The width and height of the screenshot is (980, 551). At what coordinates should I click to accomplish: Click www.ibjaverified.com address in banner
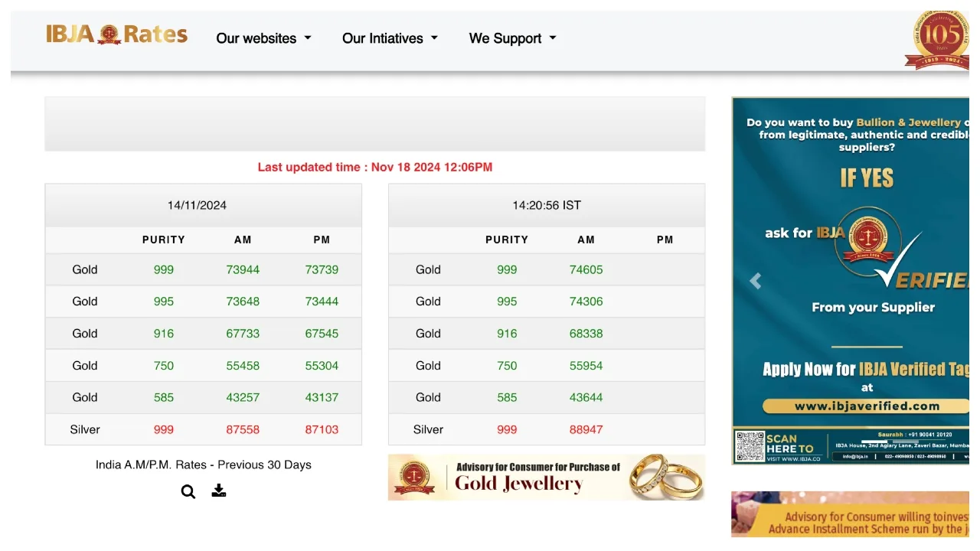[866, 406]
